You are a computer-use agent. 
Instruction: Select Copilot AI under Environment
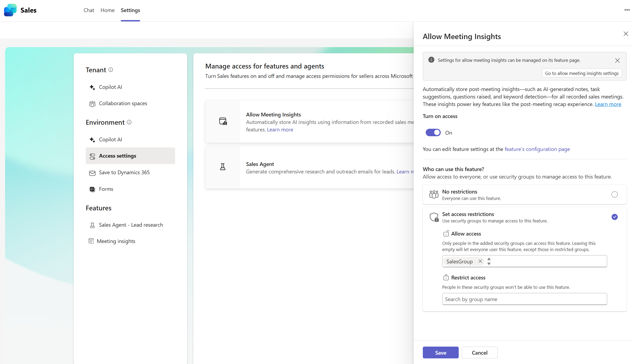coord(110,139)
